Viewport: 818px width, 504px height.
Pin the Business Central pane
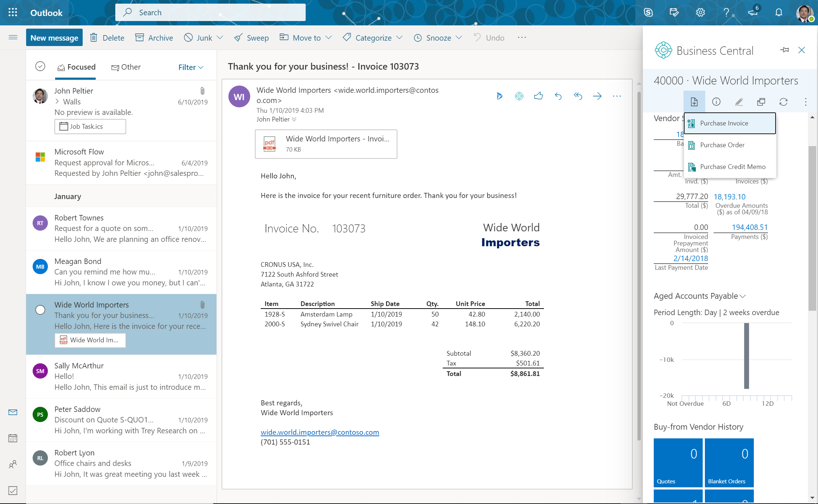coord(785,50)
